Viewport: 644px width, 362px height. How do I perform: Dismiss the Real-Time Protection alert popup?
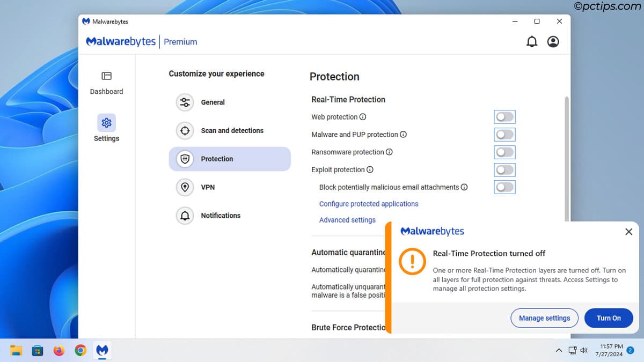[629, 232]
